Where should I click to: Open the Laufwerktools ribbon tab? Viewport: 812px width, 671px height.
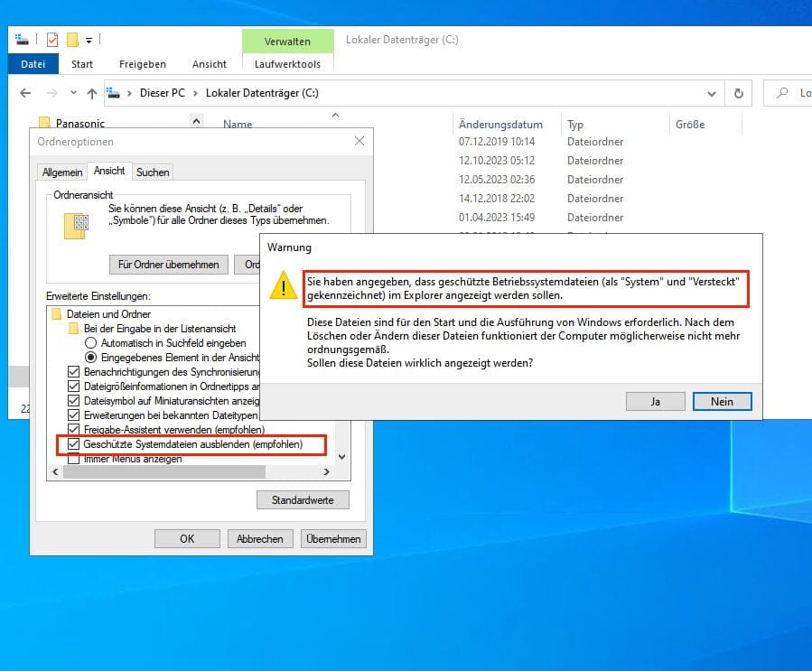click(x=288, y=64)
